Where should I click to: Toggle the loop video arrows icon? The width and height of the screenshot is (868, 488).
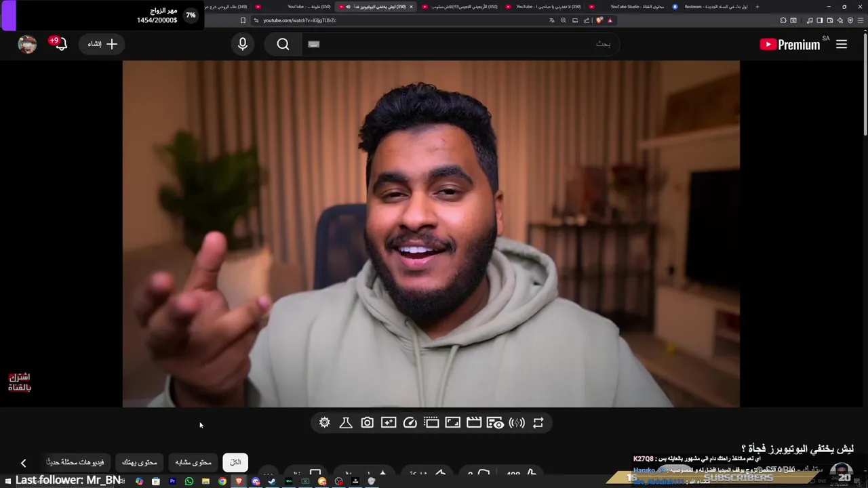coord(538,422)
